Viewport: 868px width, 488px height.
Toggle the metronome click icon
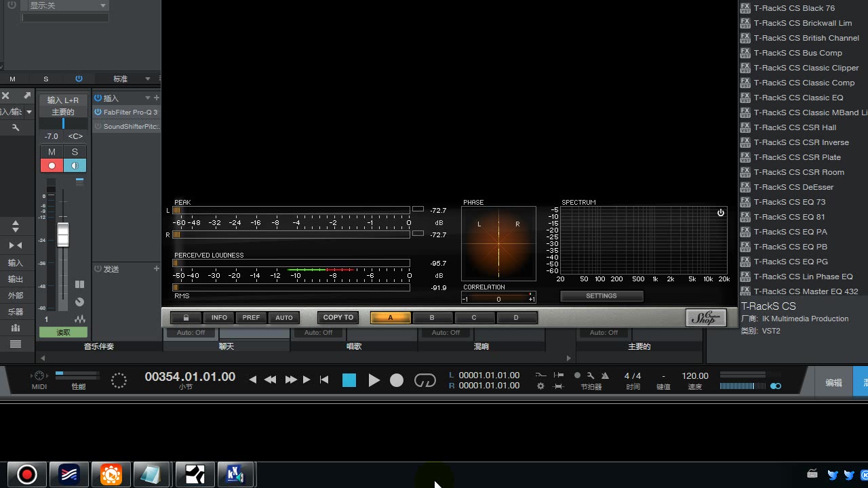577,375
